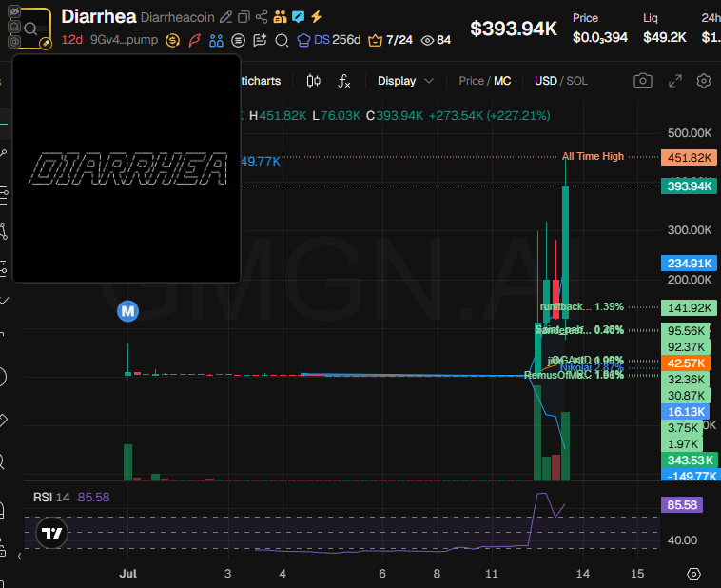
Task: Click the Price $0.0₃394 stat
Action: (599, 29)
